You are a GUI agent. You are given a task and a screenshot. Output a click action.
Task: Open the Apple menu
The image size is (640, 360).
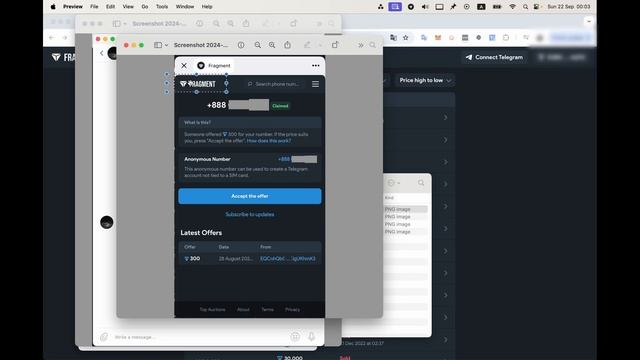tap(53, 7)
